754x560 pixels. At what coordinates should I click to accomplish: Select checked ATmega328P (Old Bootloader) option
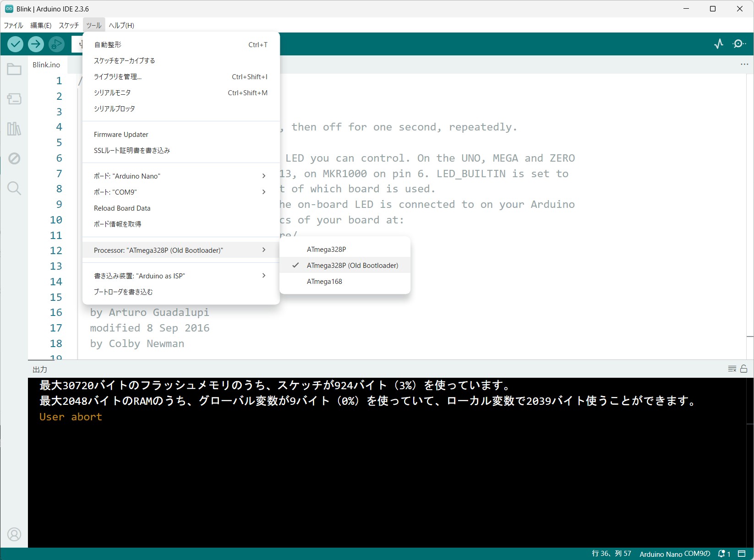tap(352, 266)
